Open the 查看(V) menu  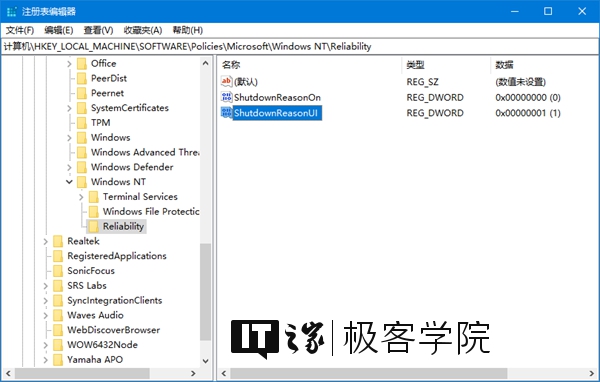(98, 30)
